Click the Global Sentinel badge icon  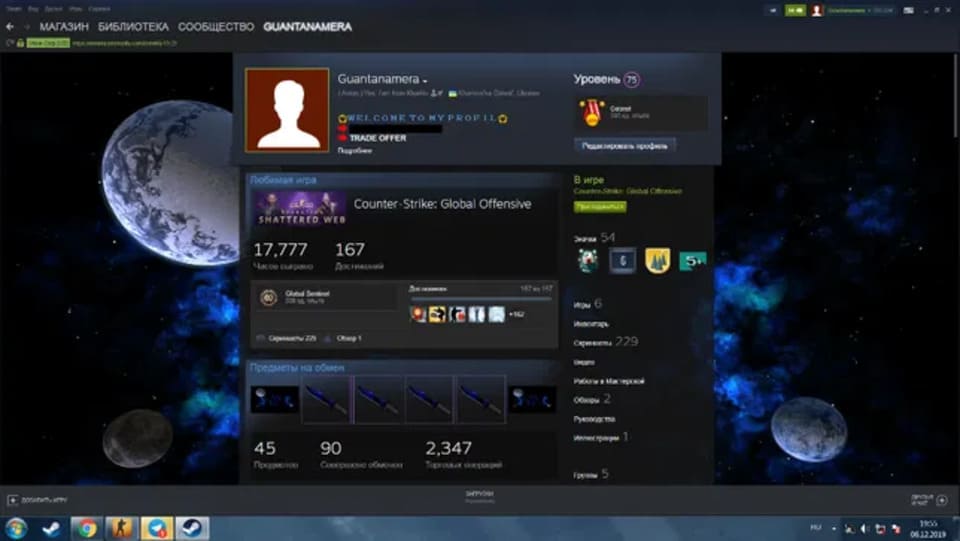point(268,297)
